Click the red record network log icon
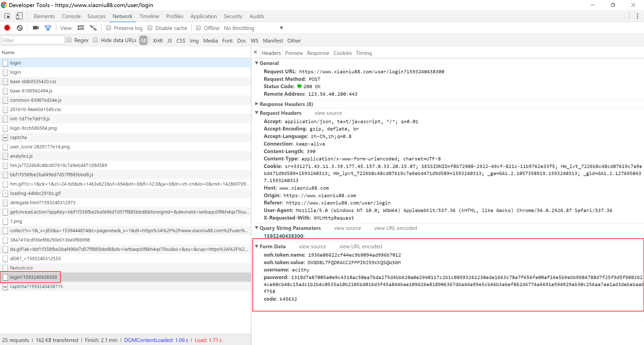This screenshot has width=644, height=345. (x=7, y=28)
